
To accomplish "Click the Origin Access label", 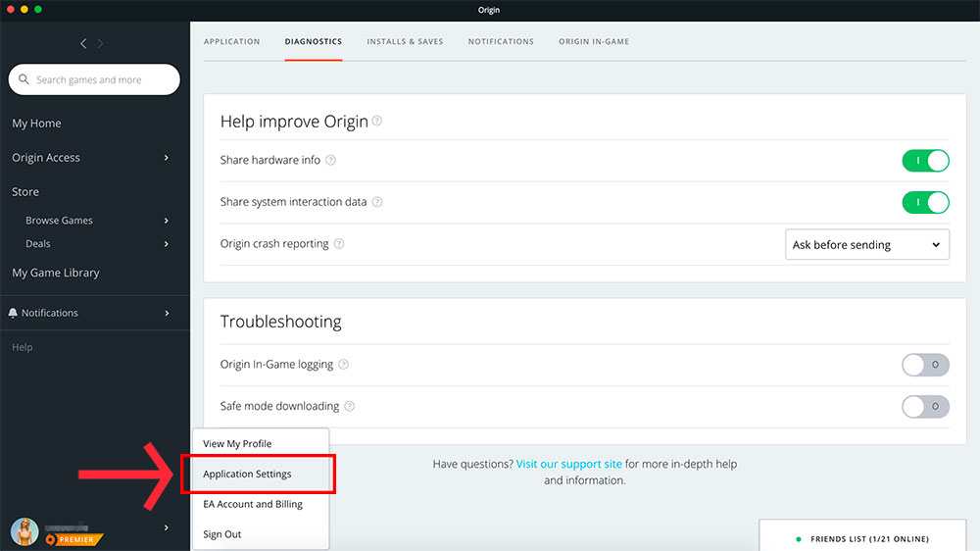I will point(46,158).
